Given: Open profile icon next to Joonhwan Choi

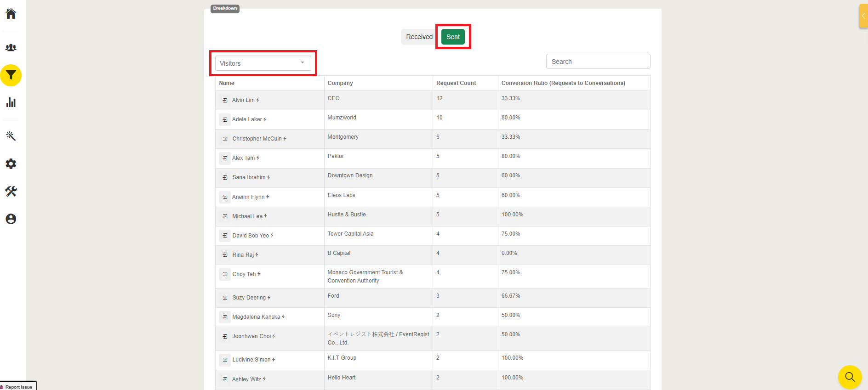Looking at the screenshot, I should pos(225,336).
